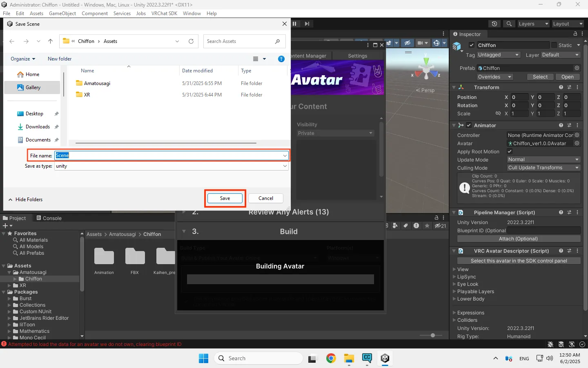Viewport: 588px width, 368px height.
Task: Click the Transform component help icon
Action: point(561,87)
